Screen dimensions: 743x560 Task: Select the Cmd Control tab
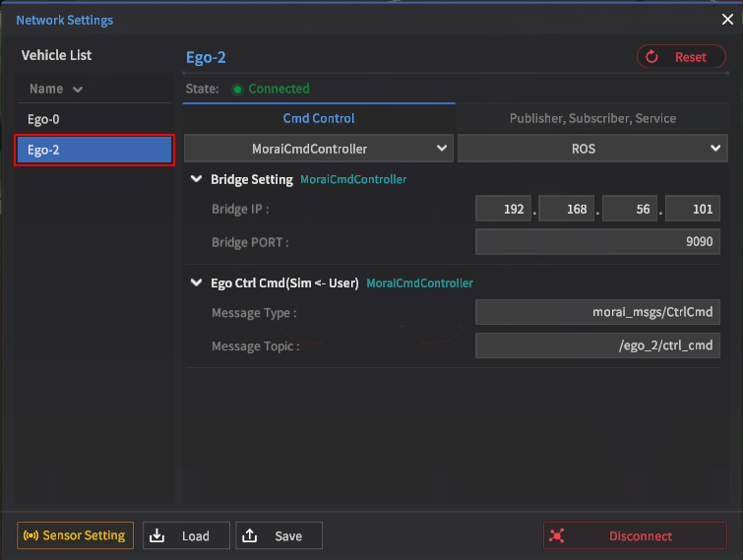[x=319, y=118]
